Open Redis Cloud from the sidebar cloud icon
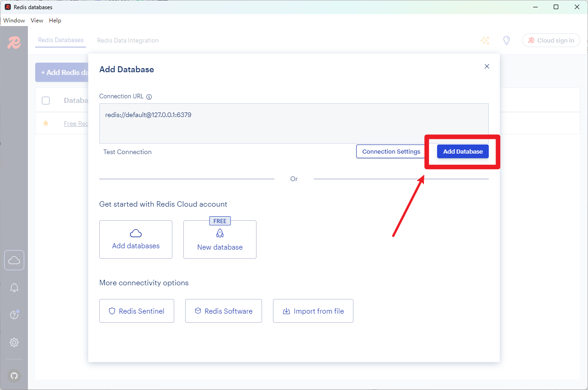Viewport: 588px width, 390px height. pos(14,260)
